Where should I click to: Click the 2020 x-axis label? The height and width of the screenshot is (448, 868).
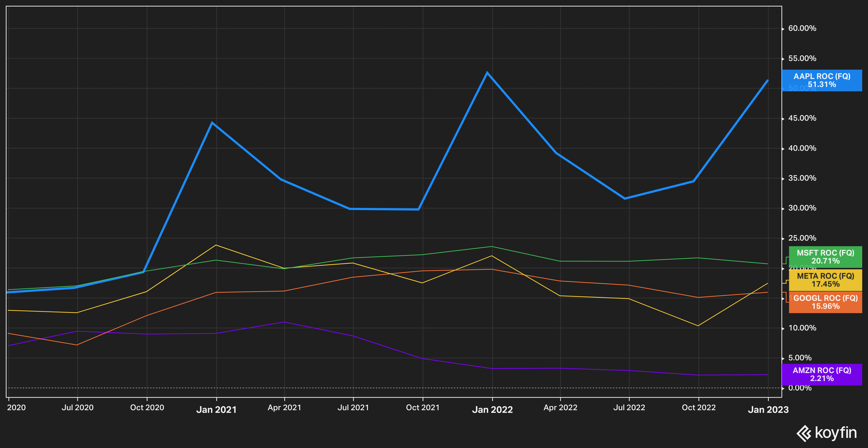16,408
